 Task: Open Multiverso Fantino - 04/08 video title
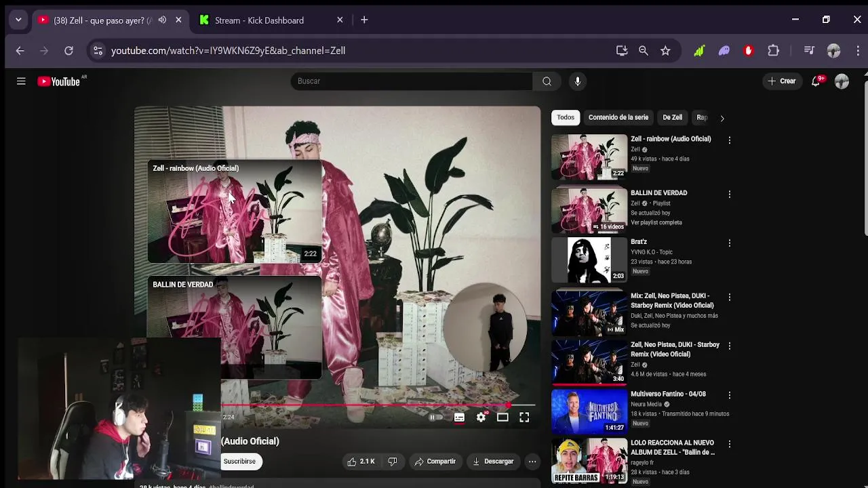[668, 394]
